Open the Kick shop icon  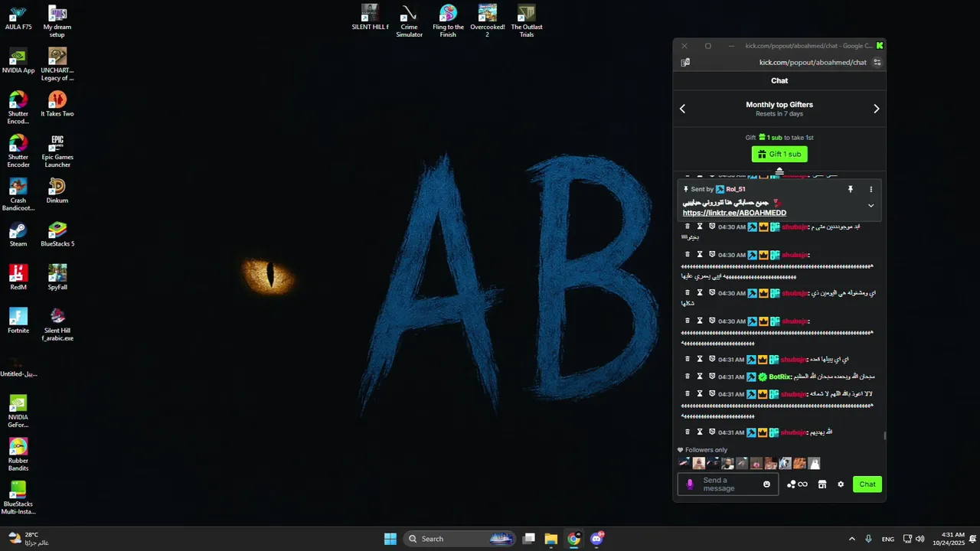tap(822, 484)
